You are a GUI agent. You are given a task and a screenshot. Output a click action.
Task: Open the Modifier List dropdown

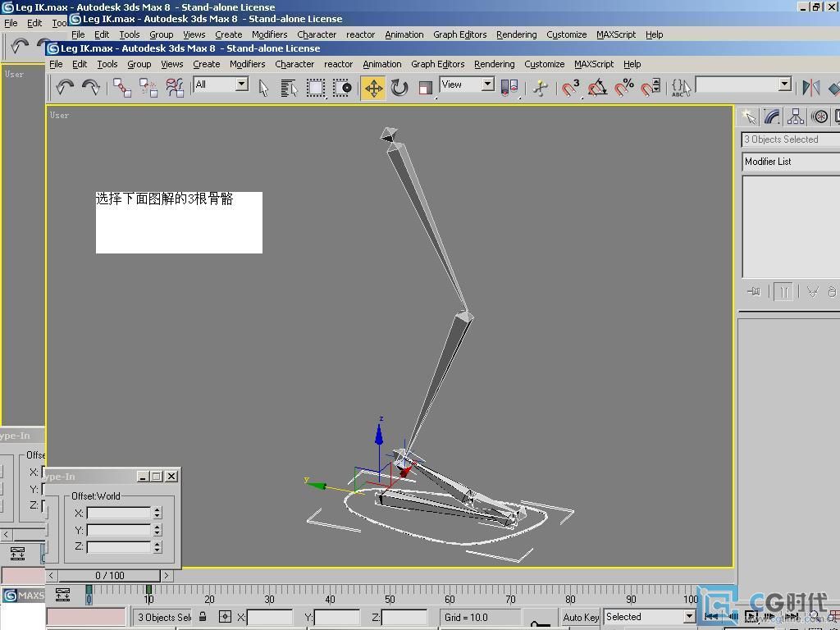790,162
